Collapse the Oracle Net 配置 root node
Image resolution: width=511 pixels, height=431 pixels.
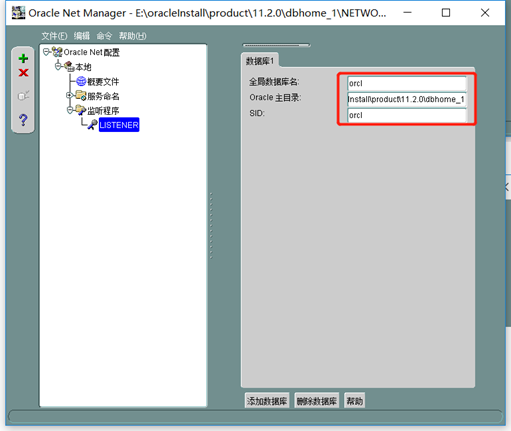tap(46, 52)
